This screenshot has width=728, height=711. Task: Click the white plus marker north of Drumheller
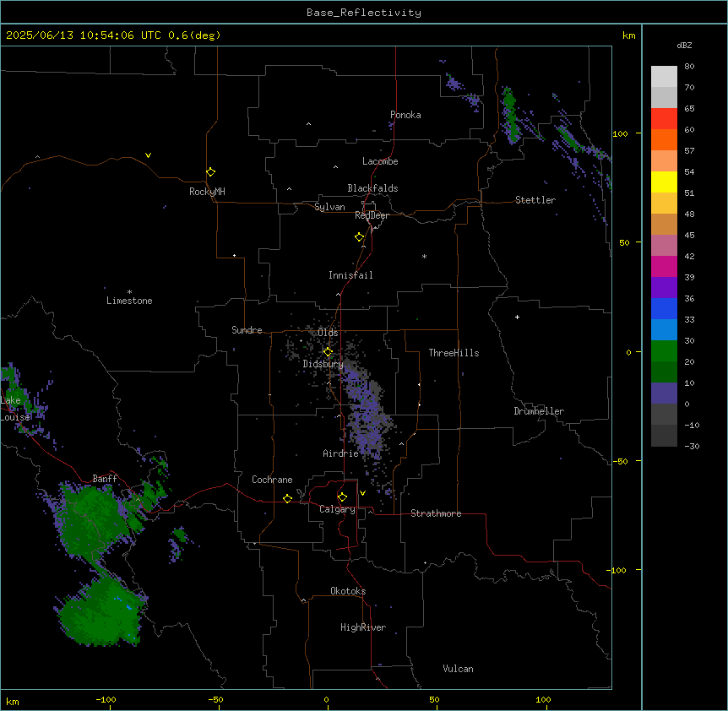click(517, 317)
